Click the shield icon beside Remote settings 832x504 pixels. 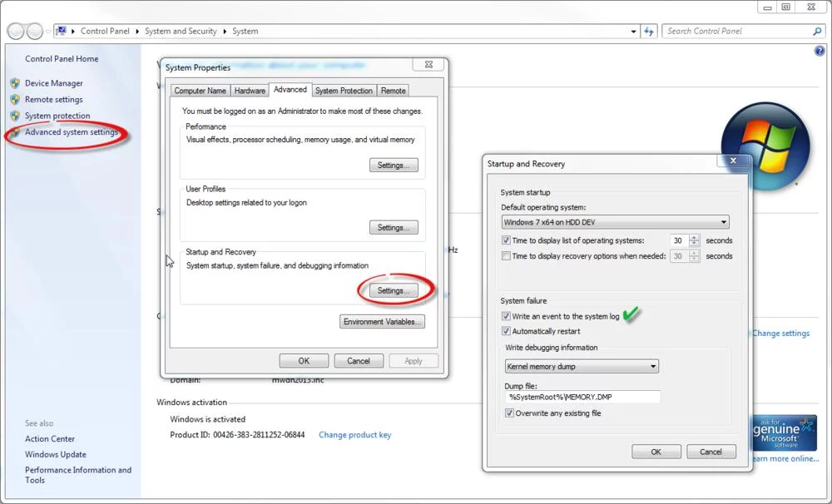coord(15,99)
